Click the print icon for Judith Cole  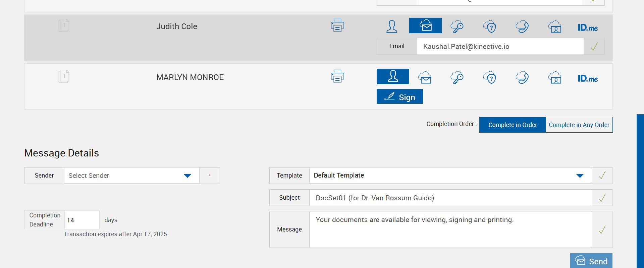coord(337,25)
